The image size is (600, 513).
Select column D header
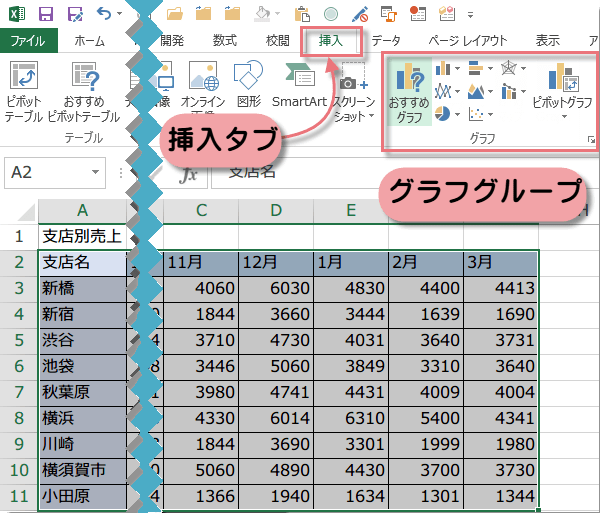pos(275,209)
